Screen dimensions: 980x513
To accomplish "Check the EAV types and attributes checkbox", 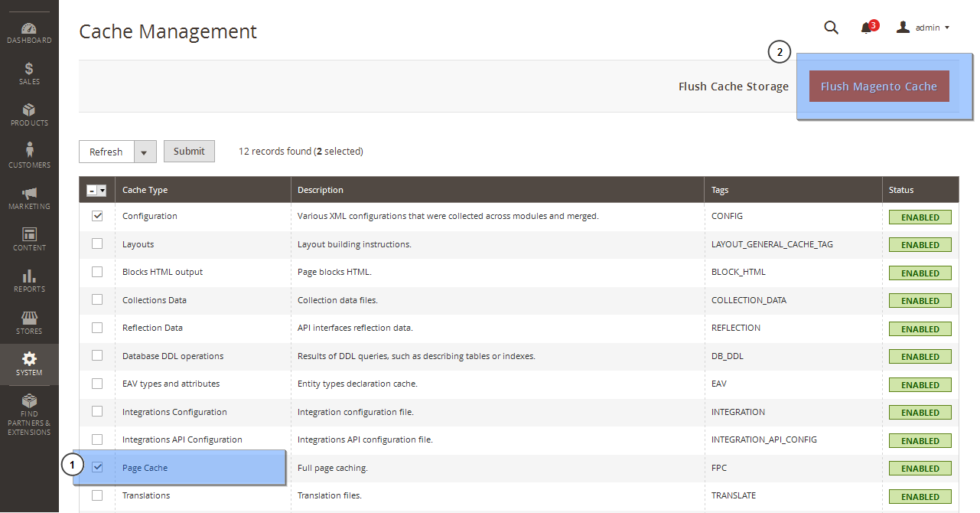I will pos(97,384).
